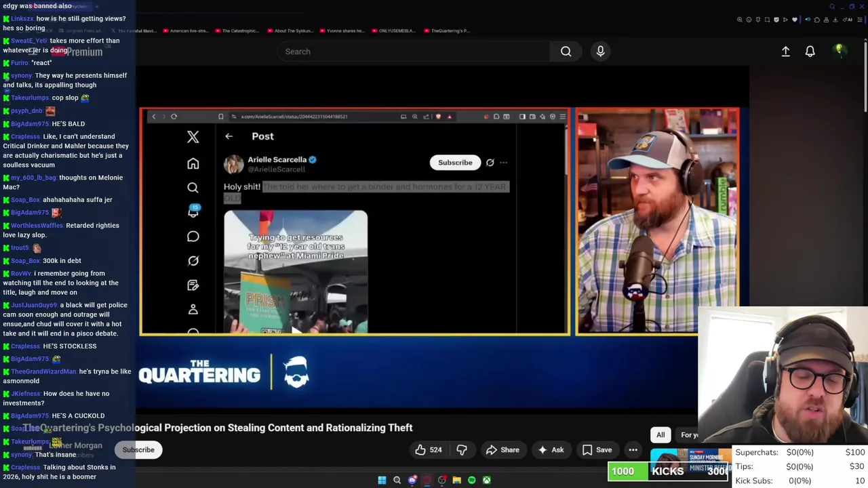
Task: Switch to the American live-stre... browser tab
Action: pos(186,30)
